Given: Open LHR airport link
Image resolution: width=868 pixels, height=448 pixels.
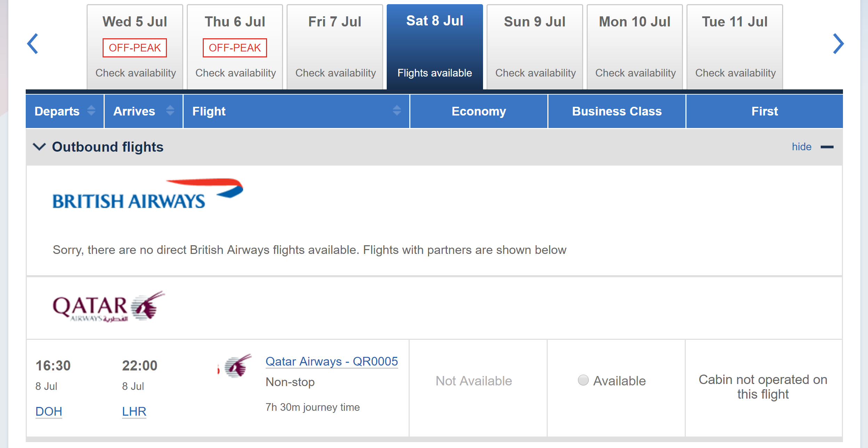Looking at the screenshot, I should (x=134, y=411).
